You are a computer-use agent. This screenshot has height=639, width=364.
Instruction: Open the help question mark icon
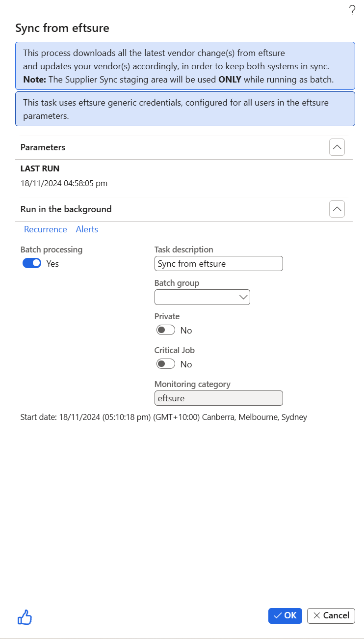pos(352,11)
